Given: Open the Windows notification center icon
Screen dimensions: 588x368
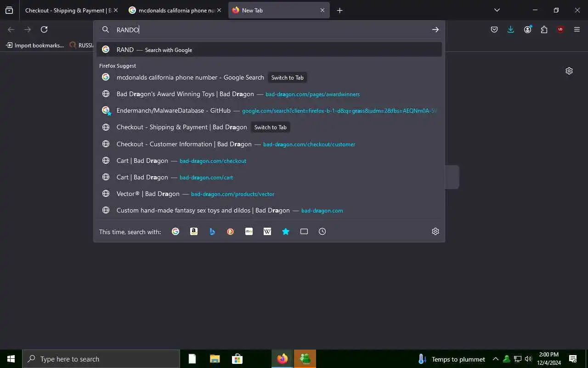Looking at the screenshot, I should pos(573,359).
